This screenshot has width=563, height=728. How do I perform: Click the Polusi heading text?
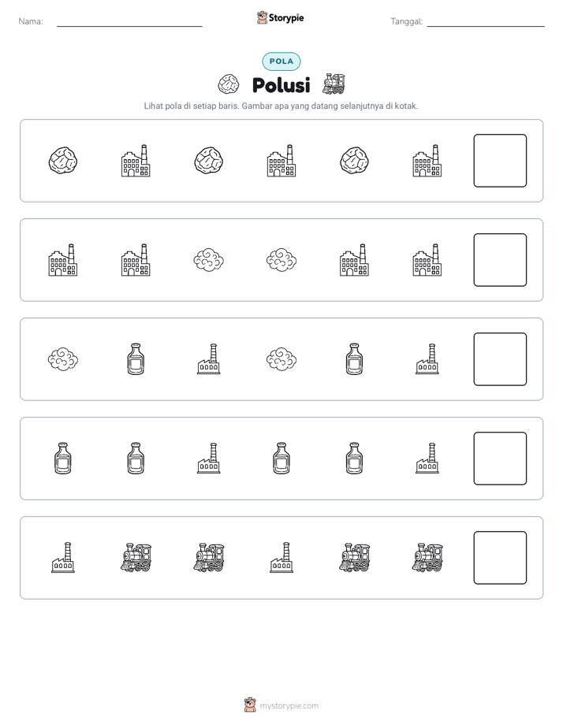(281, 85)
